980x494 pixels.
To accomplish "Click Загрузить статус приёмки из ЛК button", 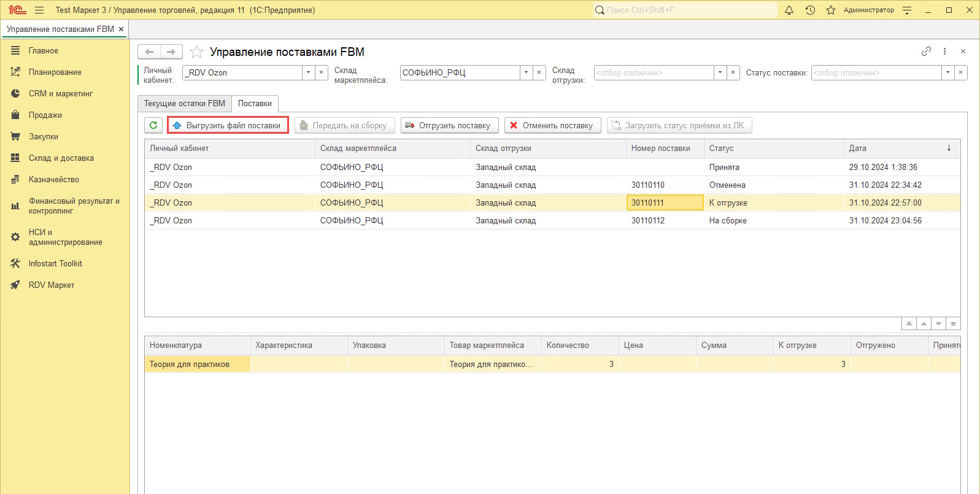I will [679, 125].
